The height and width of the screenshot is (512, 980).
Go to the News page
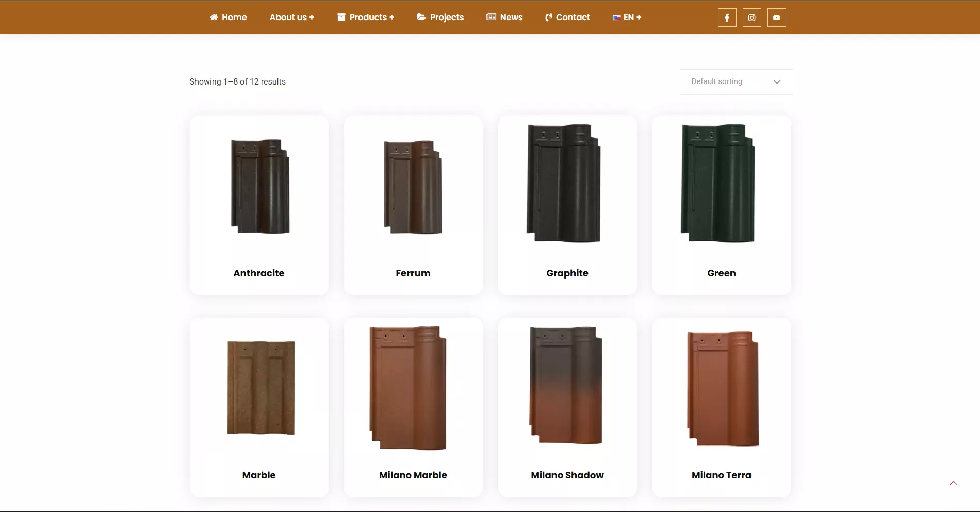[504, 17]
